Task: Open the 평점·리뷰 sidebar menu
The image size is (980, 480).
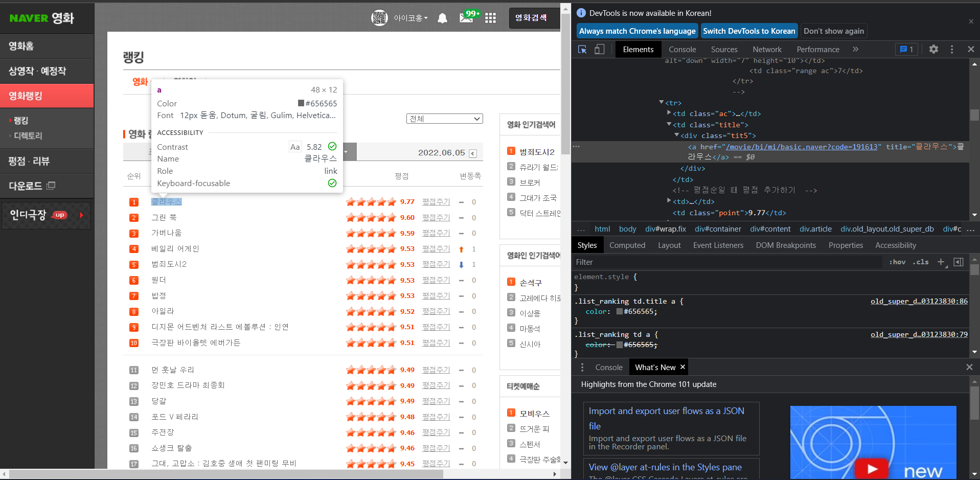Action: [47, 161]
